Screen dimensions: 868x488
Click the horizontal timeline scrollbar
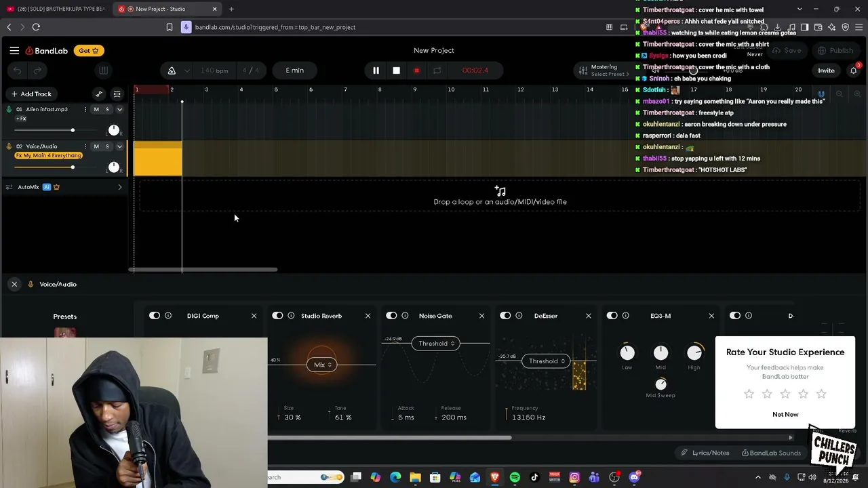pos(203,270)
